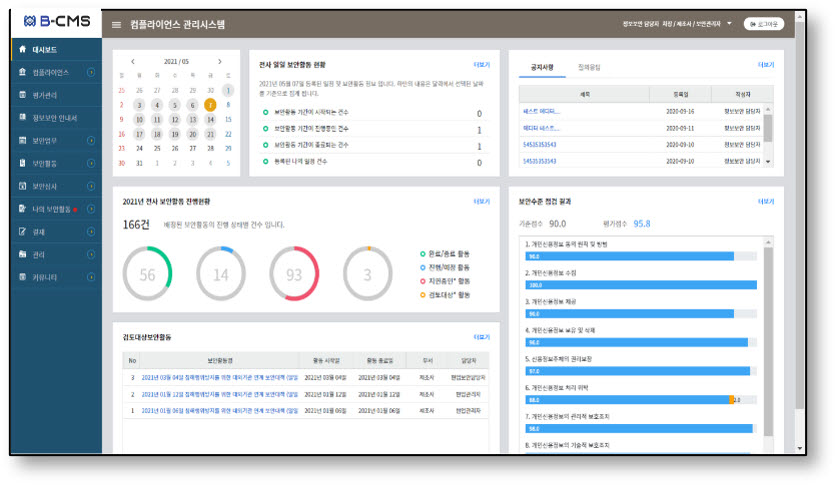Image resolution: width=836 pixels, height=485 pixels.
Task: Open 더보기 on the 2021 activity progress panel
Action: tap(481, 201)
